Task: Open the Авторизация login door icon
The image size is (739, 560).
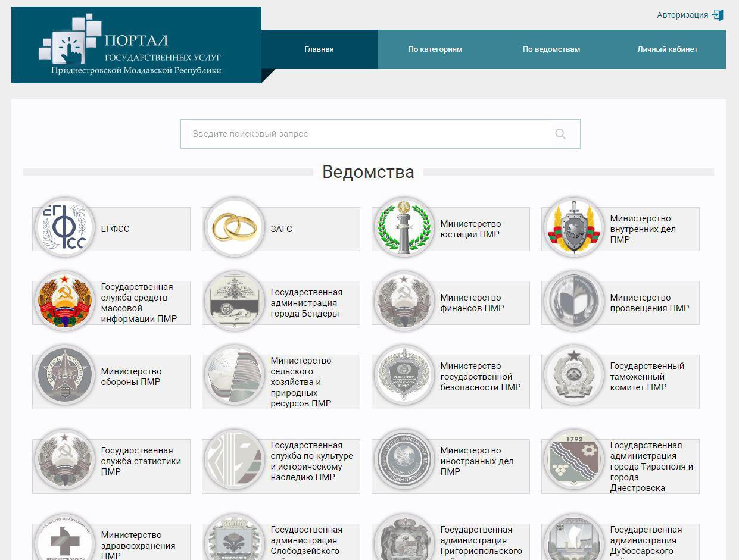Action: [718, 15]
